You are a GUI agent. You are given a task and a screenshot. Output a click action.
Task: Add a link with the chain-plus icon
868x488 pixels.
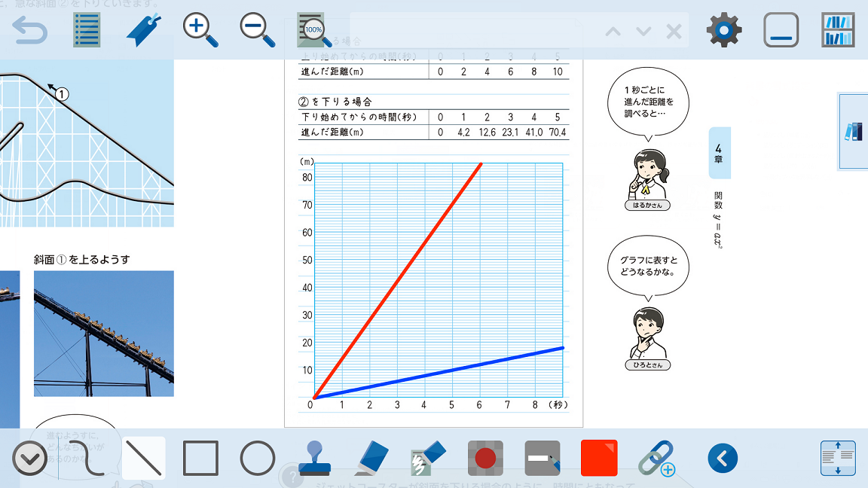tap(656, 458)
